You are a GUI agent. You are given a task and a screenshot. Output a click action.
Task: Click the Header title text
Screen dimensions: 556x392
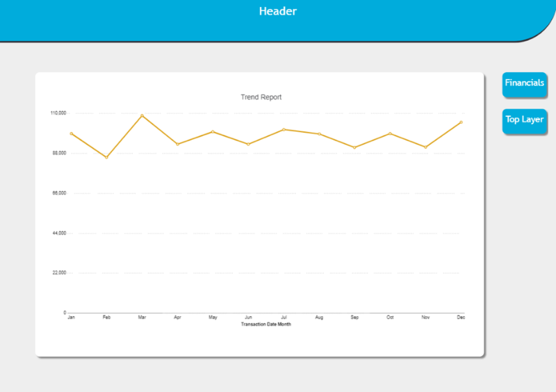click(x=278, y=11)
